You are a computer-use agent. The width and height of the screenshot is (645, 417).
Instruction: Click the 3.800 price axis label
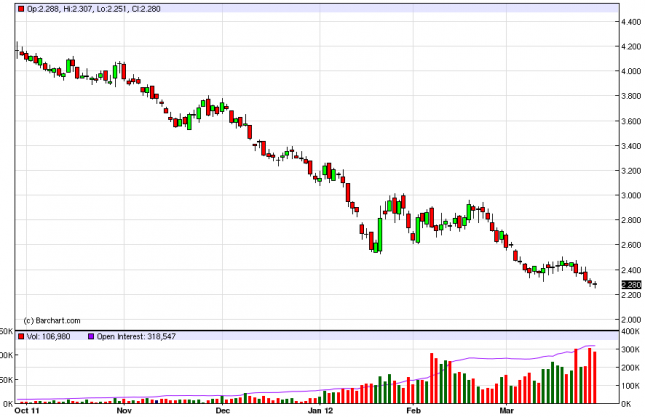[631, 96]
